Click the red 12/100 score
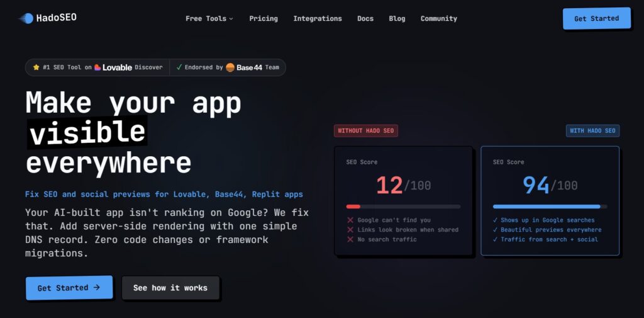 (403, 185)
